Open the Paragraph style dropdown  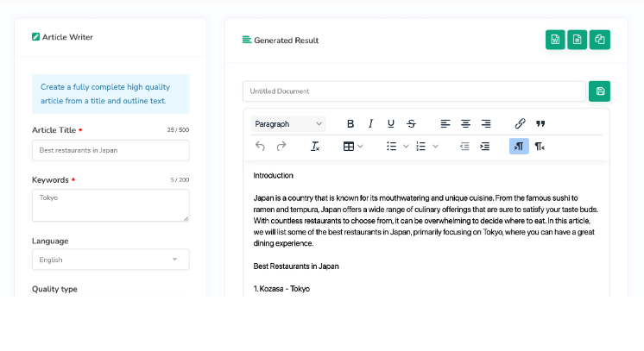tap(288, 124)
